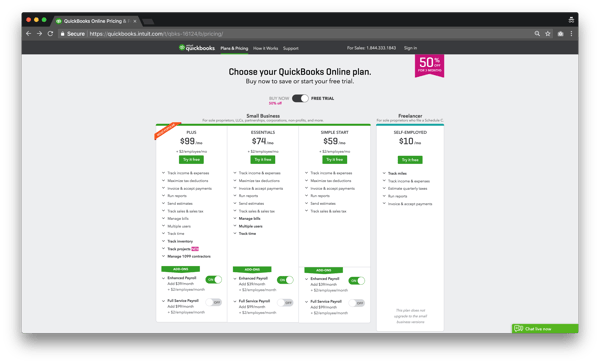Expand Manage 1099 contractors chevron in Plus
The width and height of the screenshot is (600, 364).
click(x=163, y=256)
